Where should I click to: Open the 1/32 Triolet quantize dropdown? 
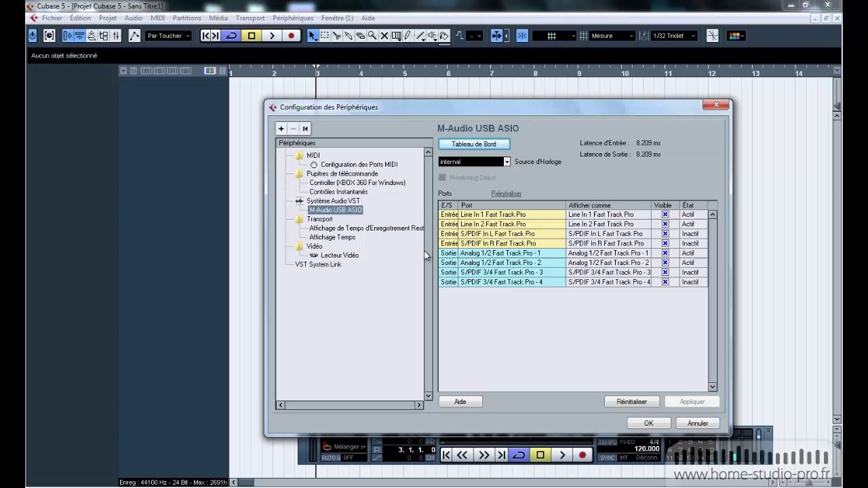[x=673, y=36]
